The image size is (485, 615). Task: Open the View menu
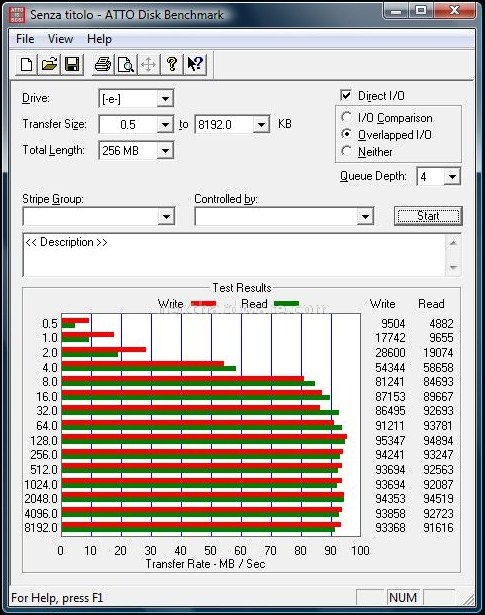click(x=60, y=39)
